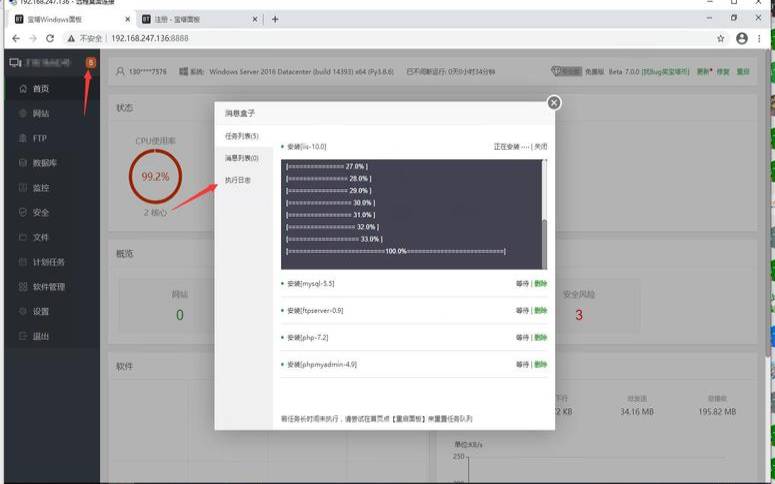This screenshot has height=484, width=775.
Task: Select the 安装[php-7.2] task text
Action: tap(307, 338)
